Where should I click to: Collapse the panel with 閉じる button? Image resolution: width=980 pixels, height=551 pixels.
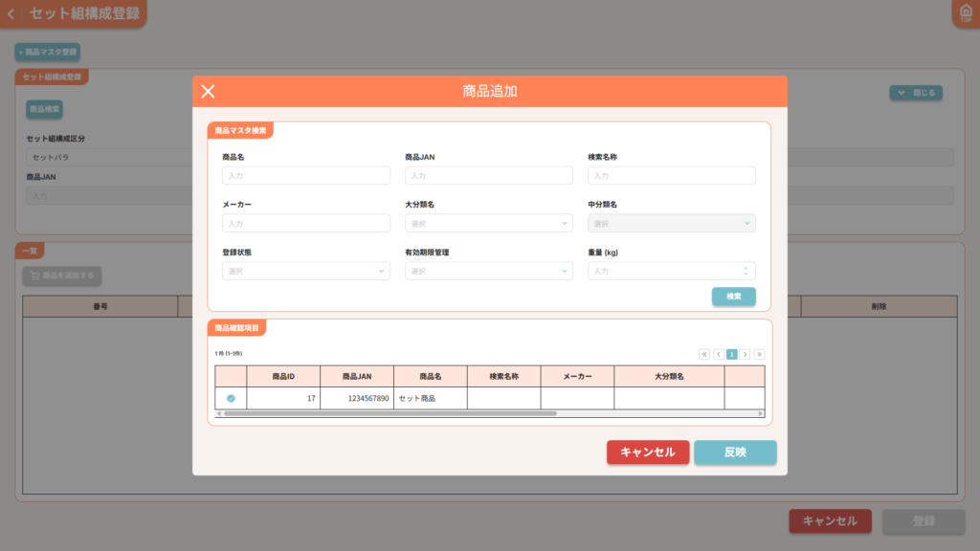click(x=916, y=93)
